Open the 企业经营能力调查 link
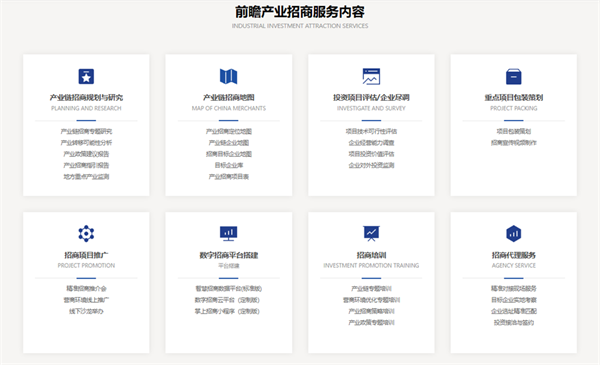The height and width of the screenshot is (365, 600). 371,143
